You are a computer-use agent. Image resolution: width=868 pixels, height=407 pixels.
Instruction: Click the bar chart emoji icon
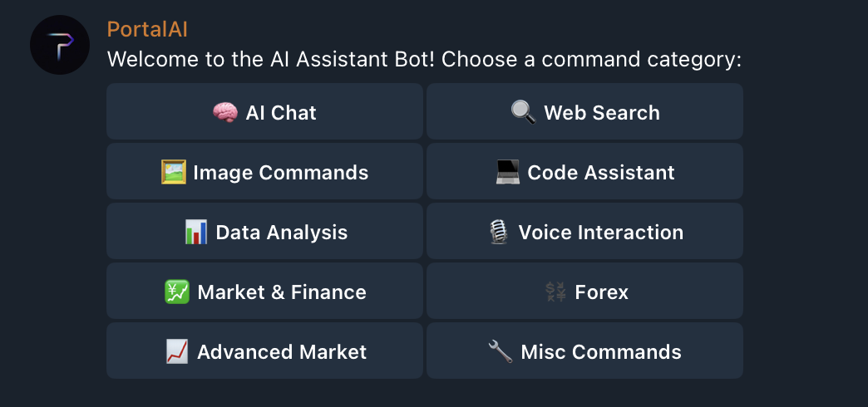196,232
